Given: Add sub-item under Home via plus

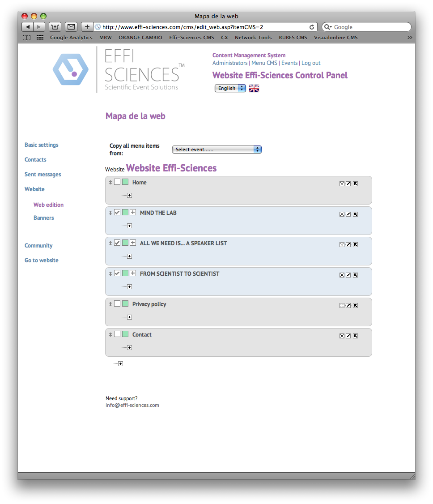Looking at the screenshot, I should click(x=129, y=196).
